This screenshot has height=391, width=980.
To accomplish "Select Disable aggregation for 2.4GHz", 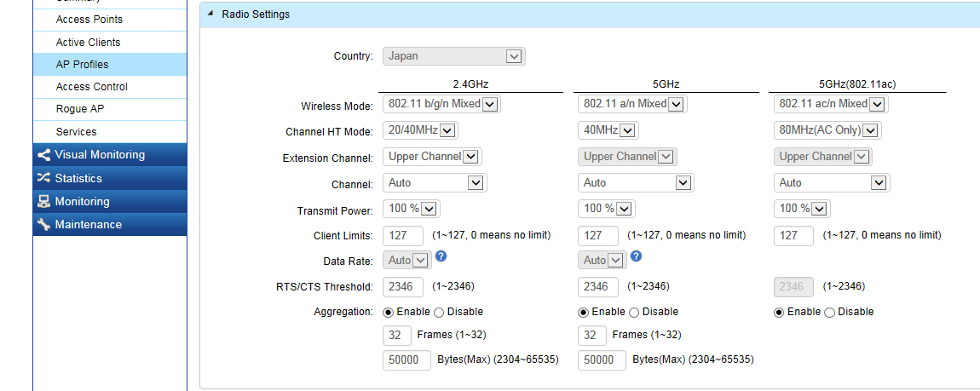I will coord(439,313).
